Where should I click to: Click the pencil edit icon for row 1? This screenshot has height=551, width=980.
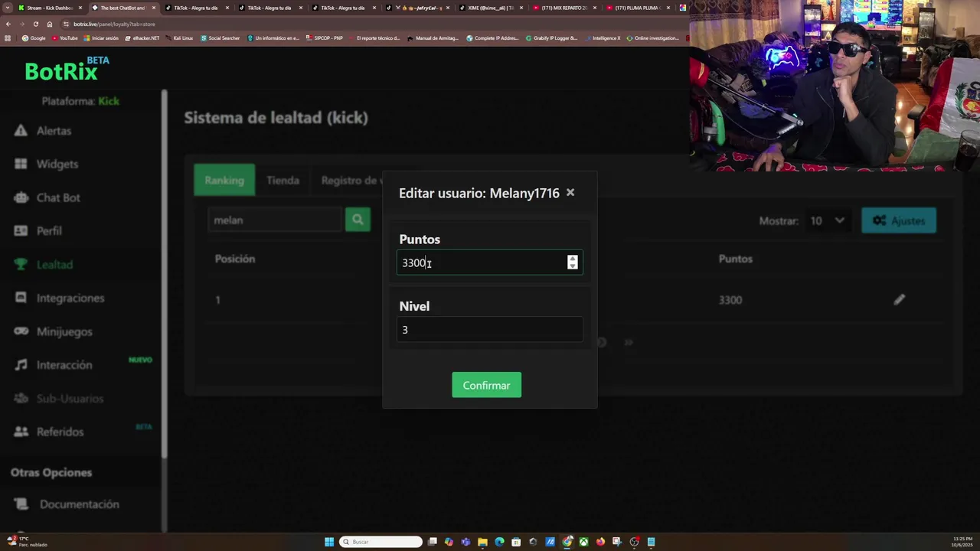(x=899, y=299)
